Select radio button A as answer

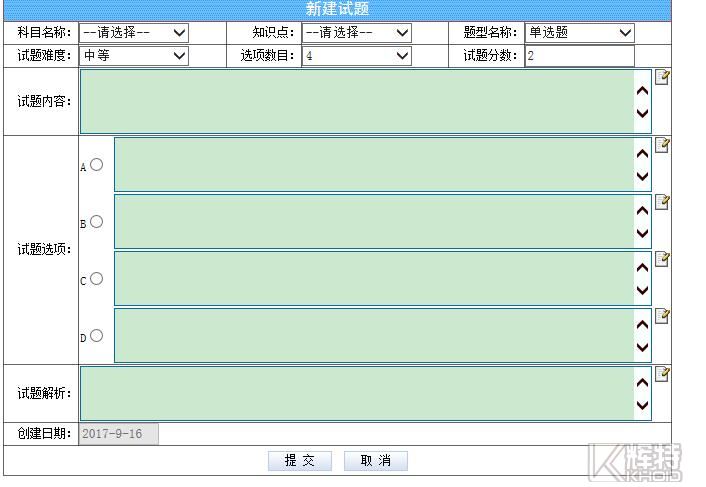(96, 165)
